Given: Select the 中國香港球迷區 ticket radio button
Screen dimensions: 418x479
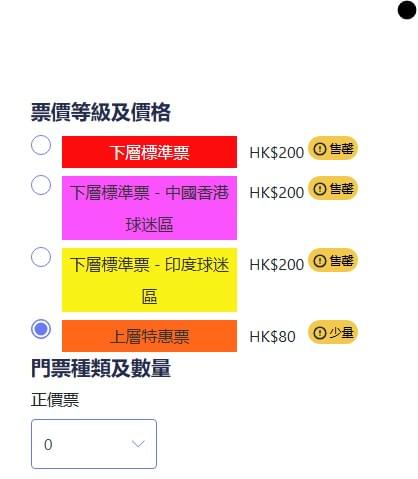Looking at the screenshot, I should 41,185.
